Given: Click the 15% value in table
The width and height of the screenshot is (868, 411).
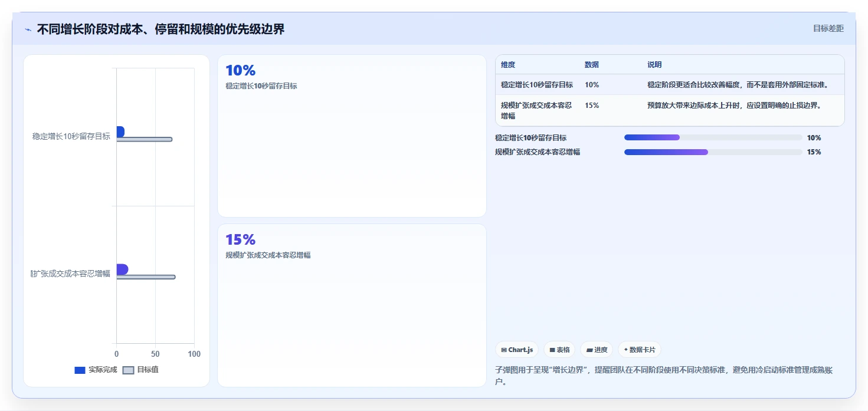Looking at the screenshot, I should [x=592, y=106].
